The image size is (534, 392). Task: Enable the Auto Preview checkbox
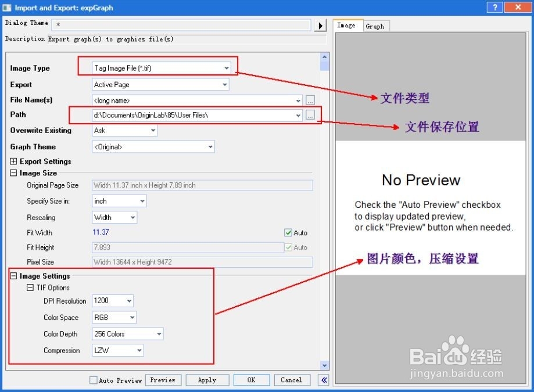point(94,380)
